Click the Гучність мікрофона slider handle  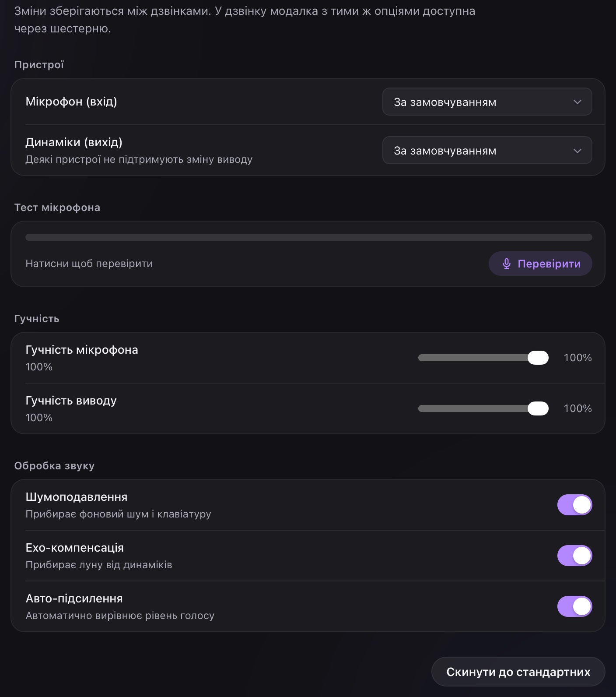(x=538, y=358)
